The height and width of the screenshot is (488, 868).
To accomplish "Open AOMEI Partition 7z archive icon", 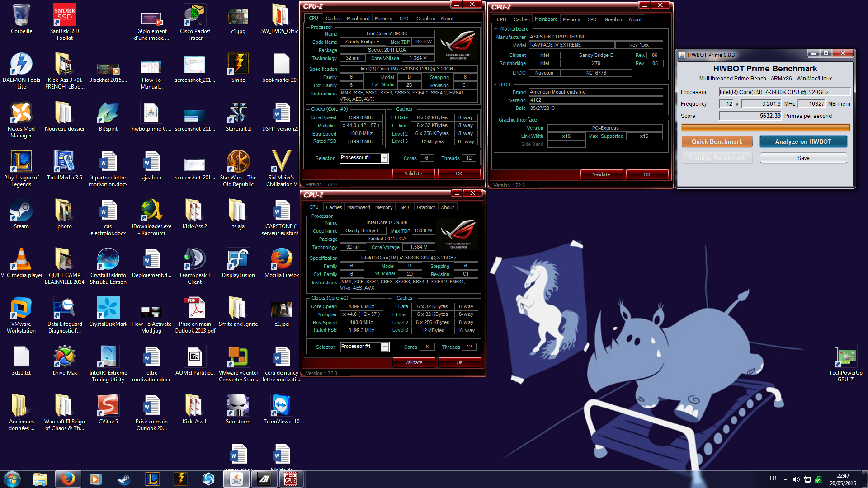I will [195, 361].
